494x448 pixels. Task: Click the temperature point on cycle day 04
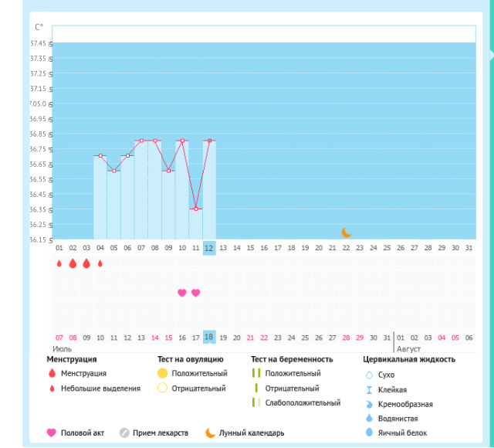click(x=100, y=156)
